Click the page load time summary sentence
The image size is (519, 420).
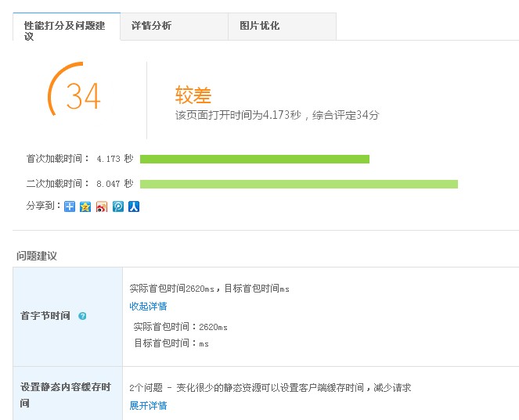pos(277,115)
